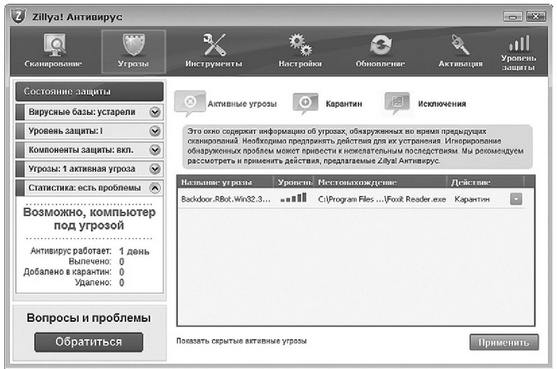
Task: Collapse the Статистика: есть проблемы section
Action: pyautogui.click(x=155, y=188)
